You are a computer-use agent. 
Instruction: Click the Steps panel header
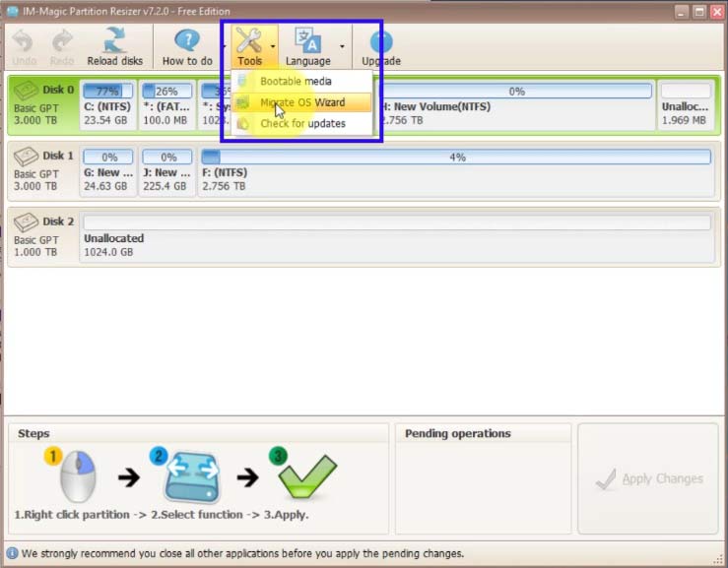tap(33, 433)
